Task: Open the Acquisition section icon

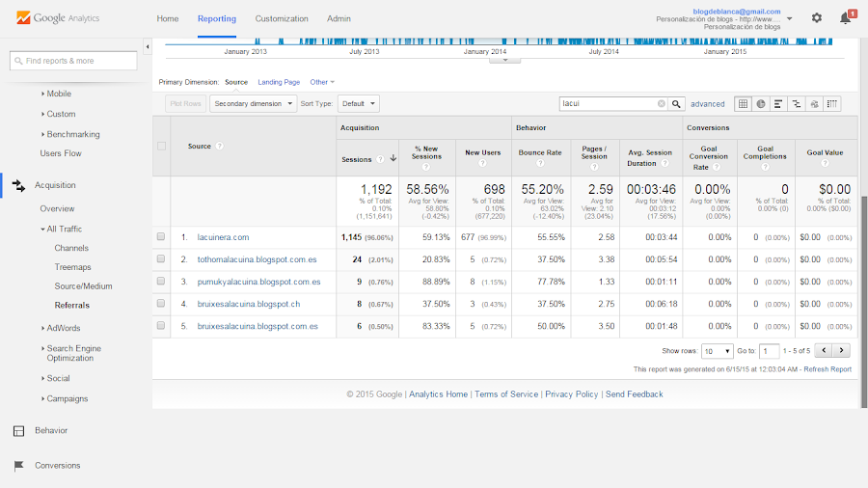Action: point(18,185)
